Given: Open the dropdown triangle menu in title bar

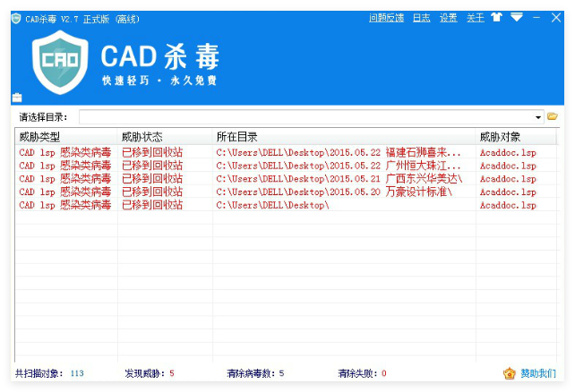Looking at the screenshot, I should 517,17.
